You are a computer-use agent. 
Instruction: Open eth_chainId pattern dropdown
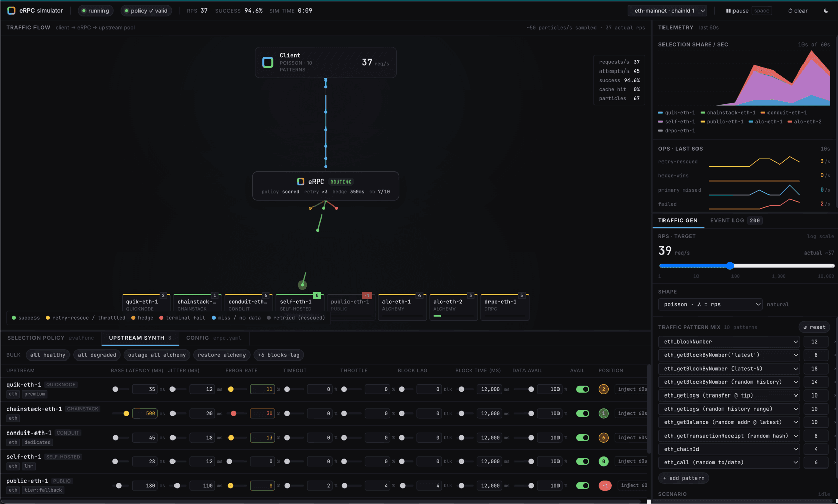click(729, 449)
